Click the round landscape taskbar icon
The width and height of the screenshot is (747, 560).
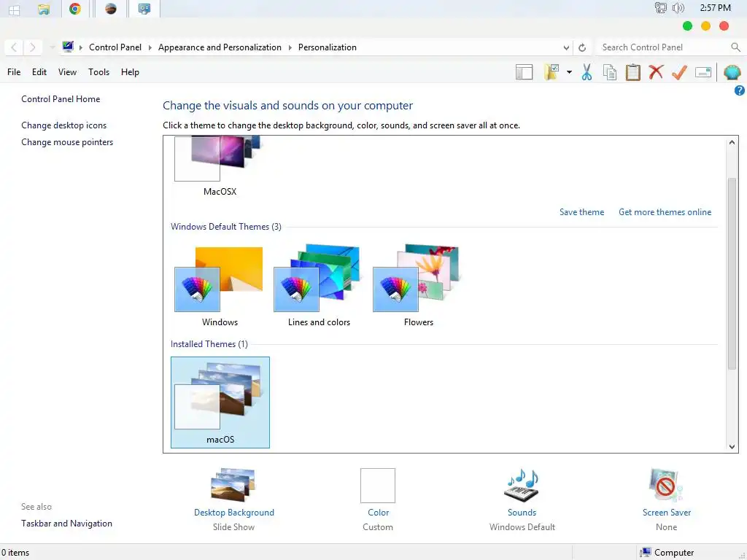coord(111,9)
